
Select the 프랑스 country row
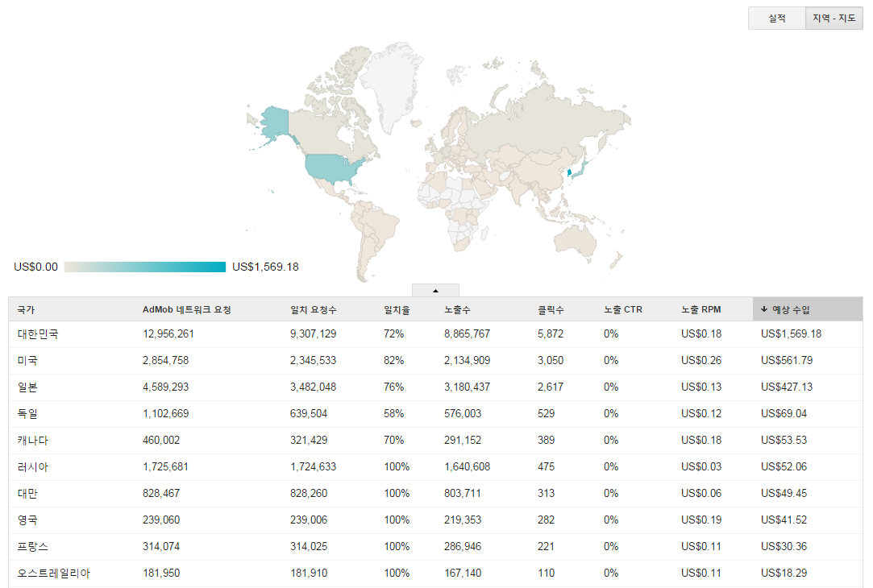point(435,548)
